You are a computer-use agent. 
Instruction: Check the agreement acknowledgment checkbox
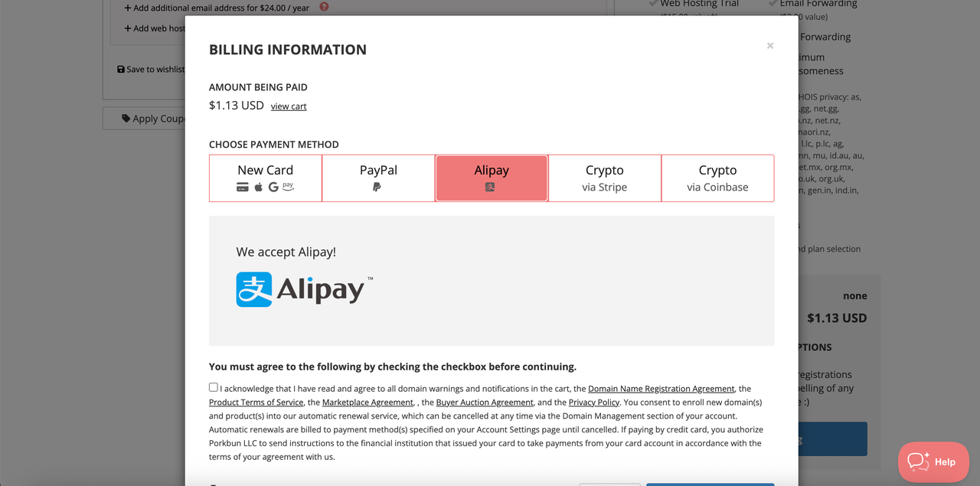[214, 387]
